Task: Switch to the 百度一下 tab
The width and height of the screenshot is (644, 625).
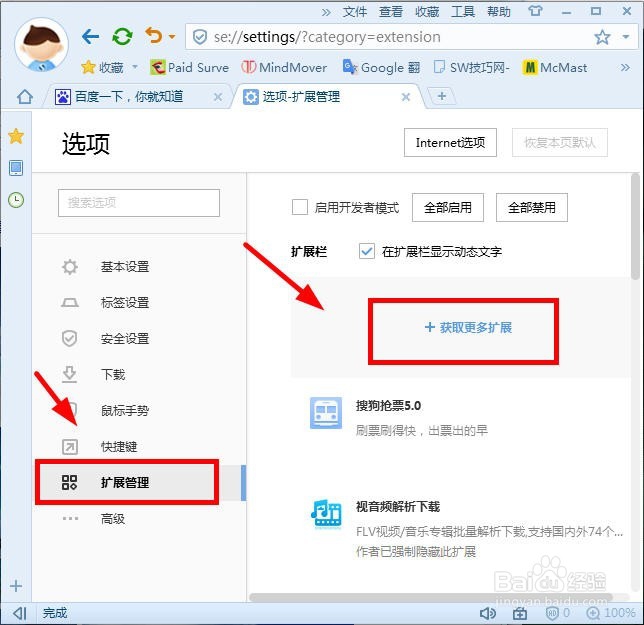Action: click(x=129, y=97)
